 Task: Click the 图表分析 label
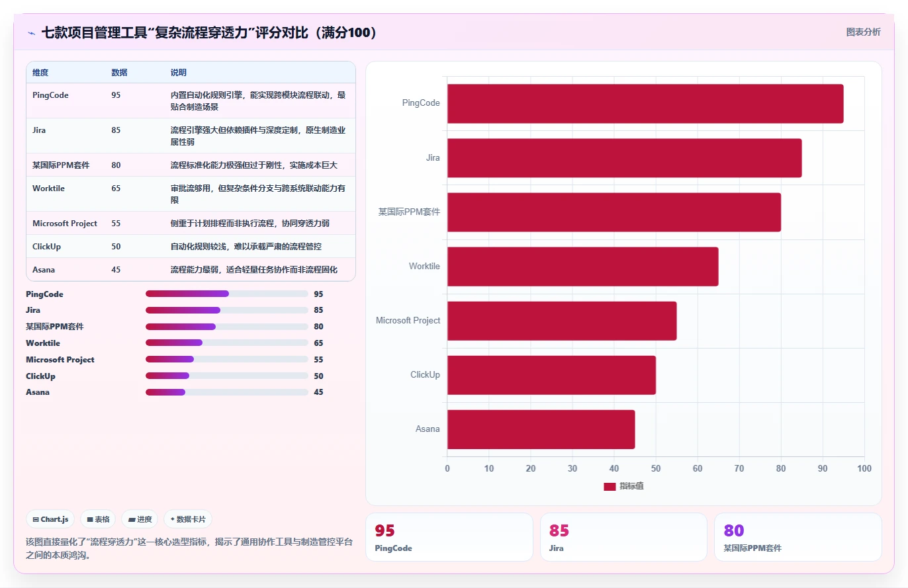[864, 32]
